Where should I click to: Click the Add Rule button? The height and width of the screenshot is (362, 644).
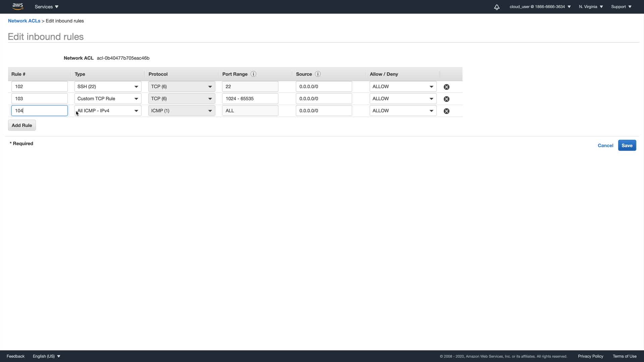22,125
